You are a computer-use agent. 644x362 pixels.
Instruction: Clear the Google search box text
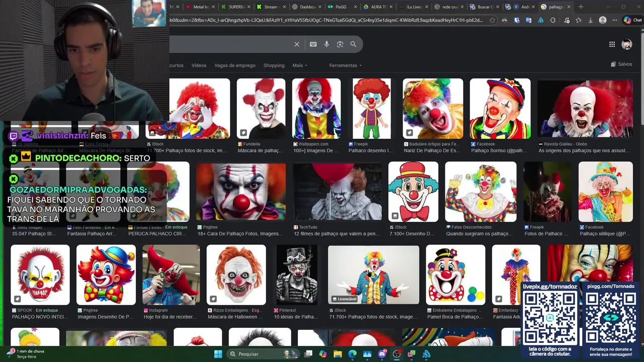(x=297, y=44)
